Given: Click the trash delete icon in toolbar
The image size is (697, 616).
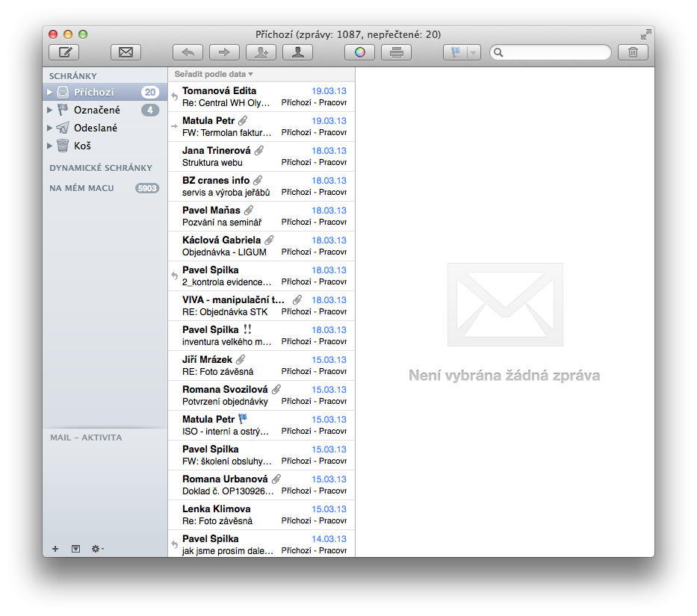Looking at the screenshot, I should [633, 52].
